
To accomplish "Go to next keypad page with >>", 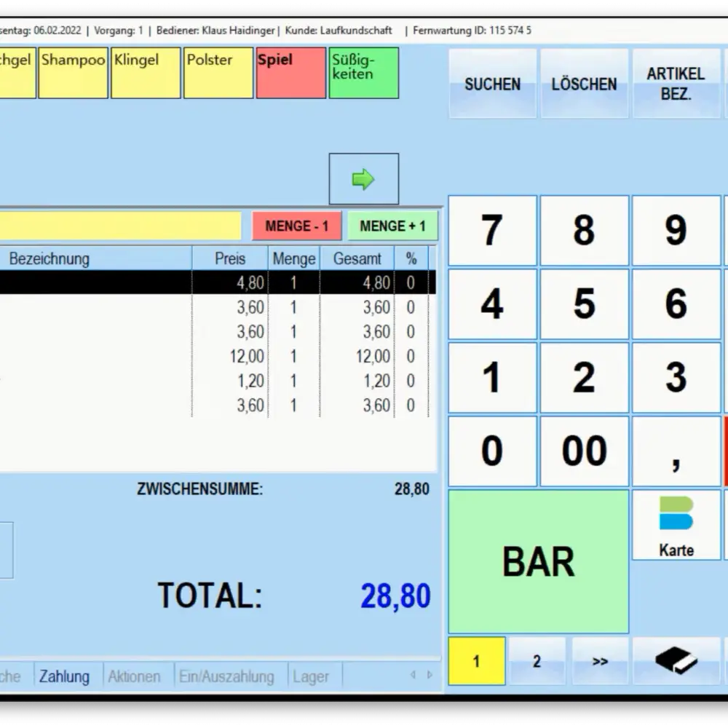I will coord(600,661).
